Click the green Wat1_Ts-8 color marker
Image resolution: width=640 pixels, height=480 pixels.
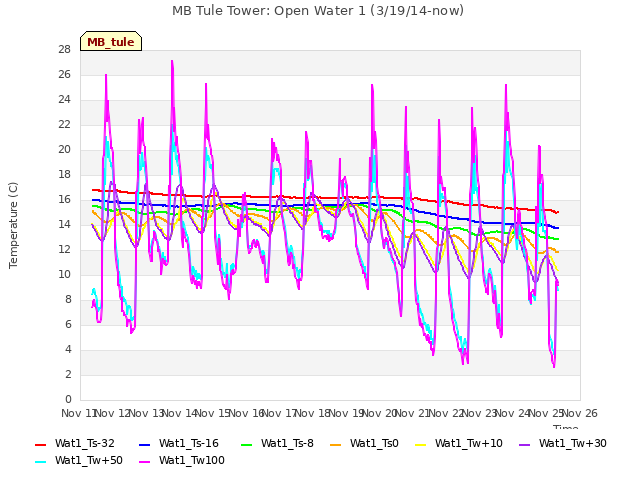247,444
